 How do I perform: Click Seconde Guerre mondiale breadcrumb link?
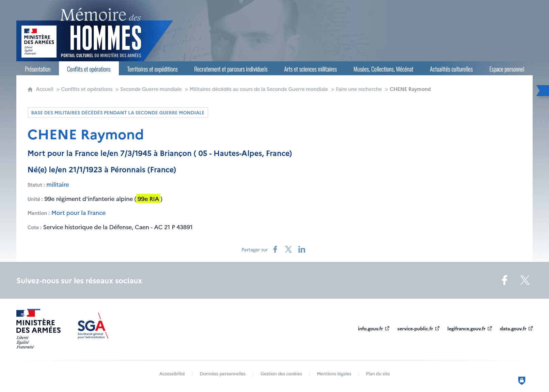tap(151, 89)
